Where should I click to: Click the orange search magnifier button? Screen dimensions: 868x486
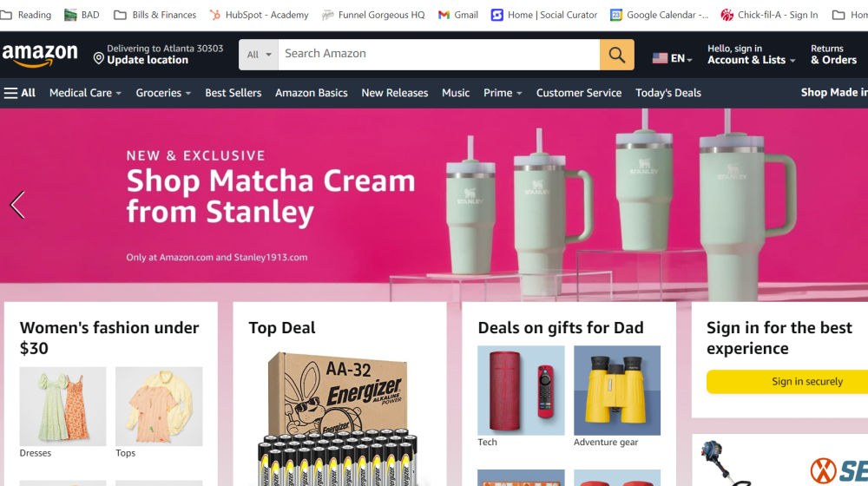point(616,55)
